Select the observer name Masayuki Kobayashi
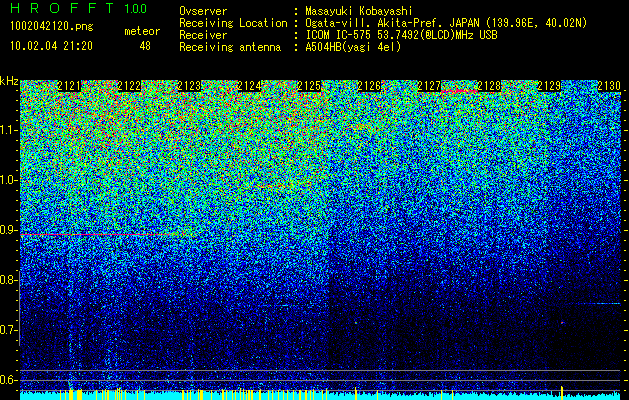 [x=359, y=11]
